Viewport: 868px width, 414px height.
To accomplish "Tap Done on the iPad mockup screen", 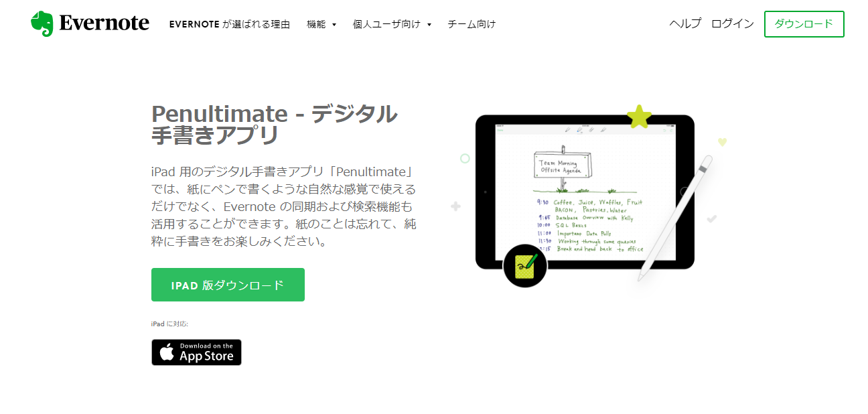I will click(x=499, y=130).
